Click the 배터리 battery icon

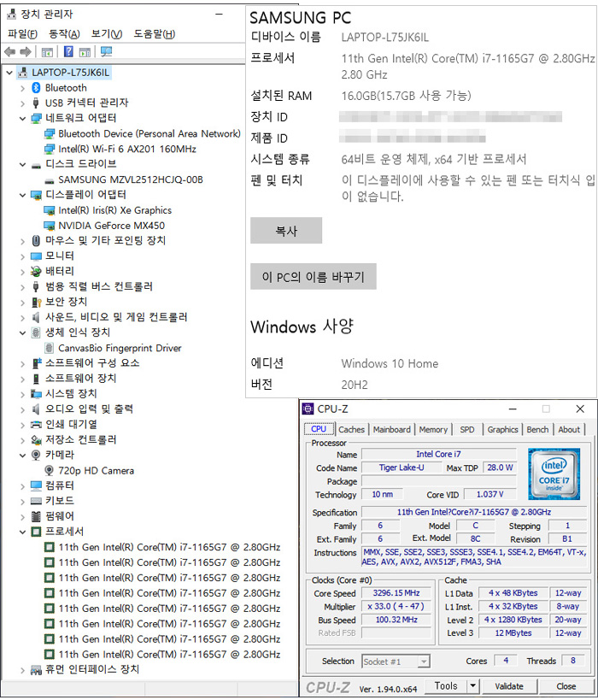point(36,271)
